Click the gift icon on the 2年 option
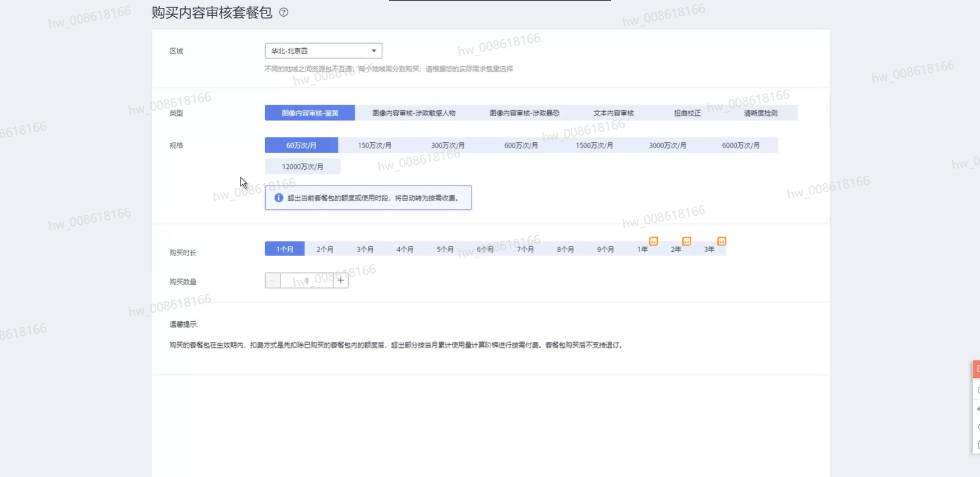This screenshot has width=980, height=477. [x=687, y=241]
